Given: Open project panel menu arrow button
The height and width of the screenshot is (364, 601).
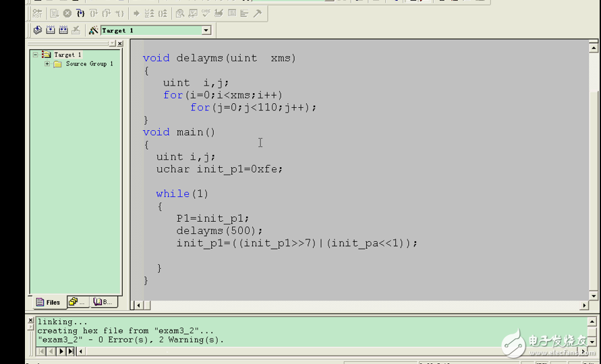Looking at the screenshot, I should [112, 43].
